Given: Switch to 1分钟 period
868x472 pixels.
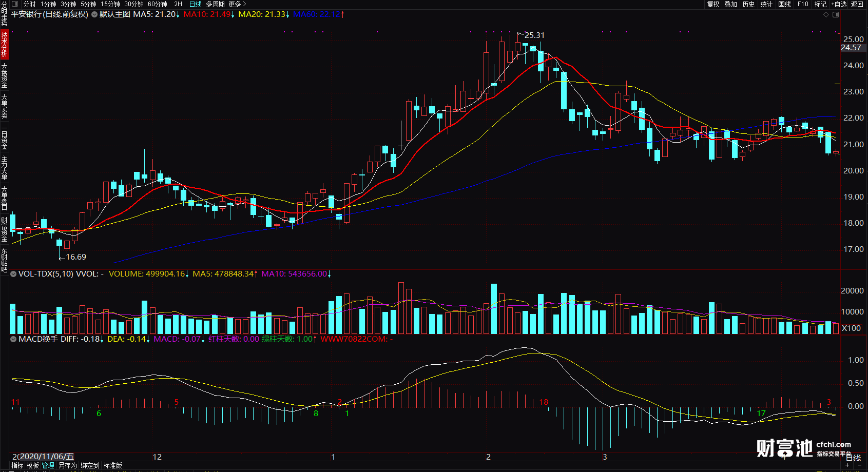Looking at the screenshot, I should [48, 4].
